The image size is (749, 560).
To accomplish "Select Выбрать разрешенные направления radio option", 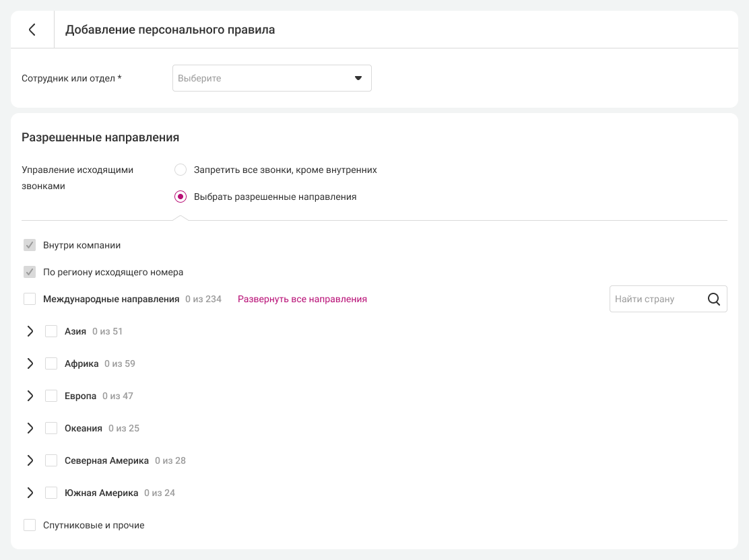I will (181, 197).
